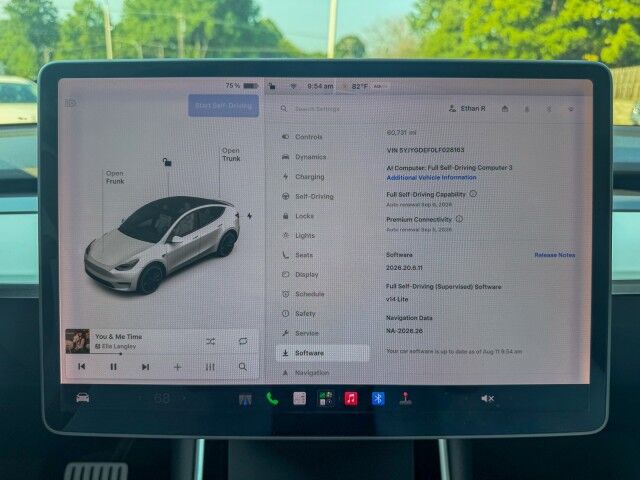Image resolution: width=640 pixels, height=480 pixels.
Task: Open the Release Notes link
Action: (x=555, y=255)
